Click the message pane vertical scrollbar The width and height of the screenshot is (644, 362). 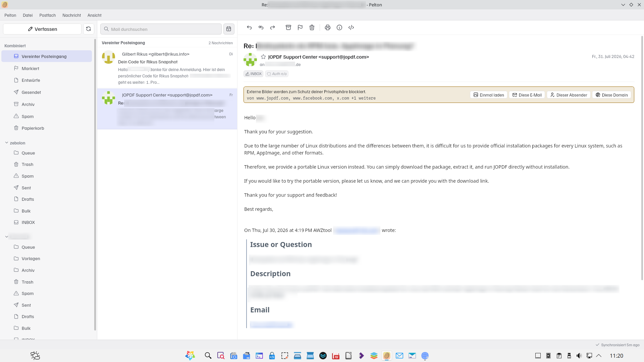642,158
